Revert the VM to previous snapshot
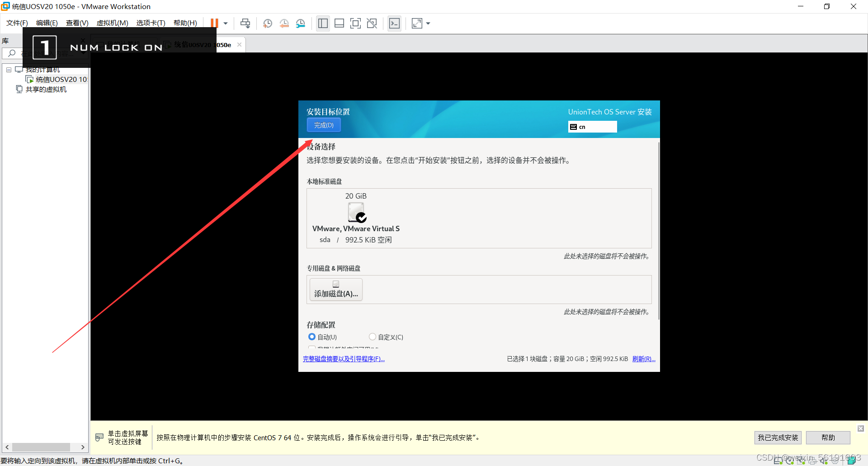Viewport: 868px width, 466px height. (x=284, y=23)
